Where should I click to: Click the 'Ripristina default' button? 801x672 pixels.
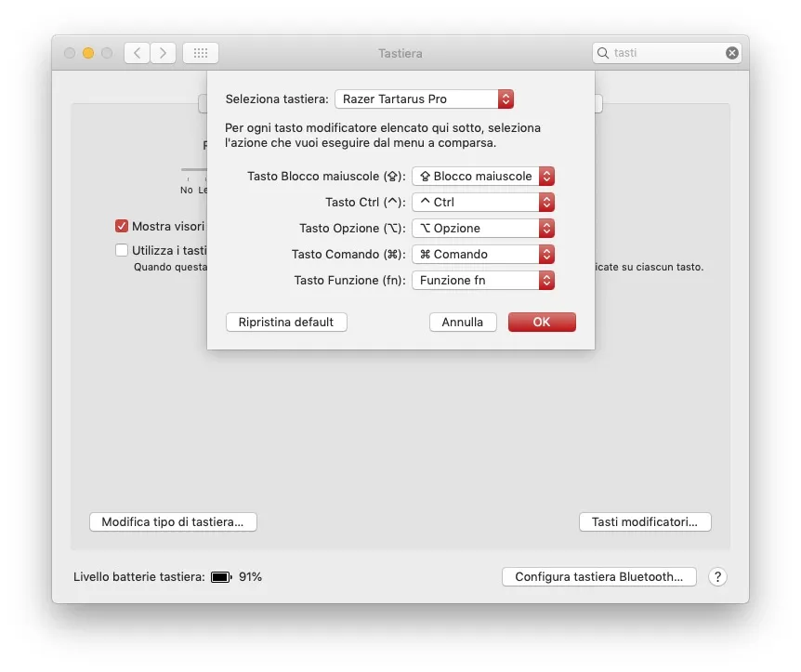point(286,322)
